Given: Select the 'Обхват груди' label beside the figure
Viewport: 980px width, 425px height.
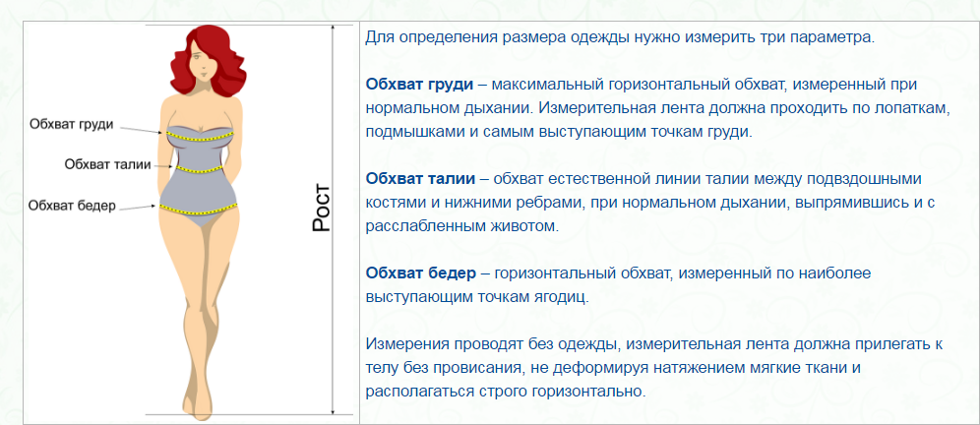Looking at the screenshot, I should [71, 124].
